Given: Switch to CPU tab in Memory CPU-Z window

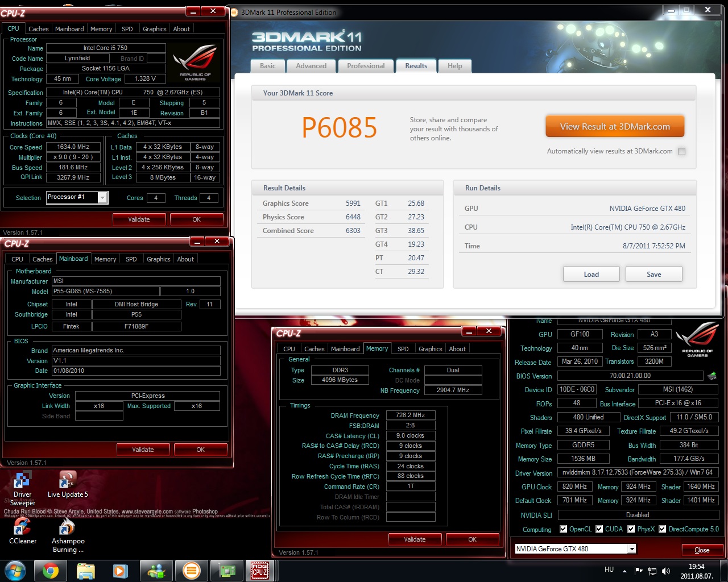Looking at the screenshot, I should click(289, 349).
